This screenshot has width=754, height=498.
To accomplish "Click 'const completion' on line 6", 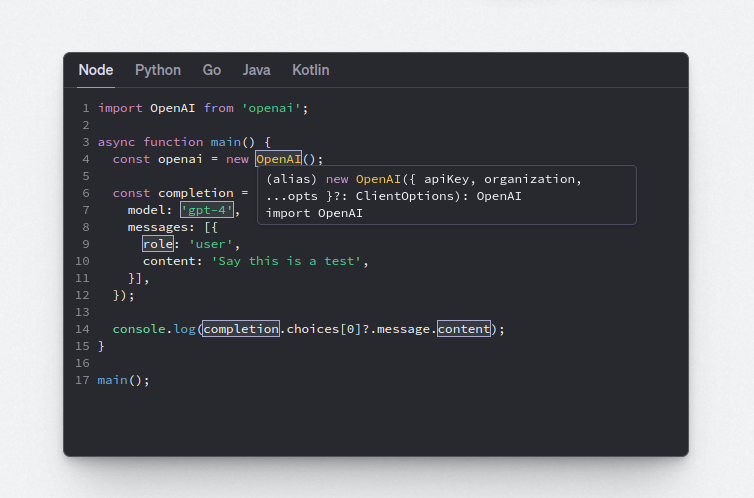I will click(173, 193).
